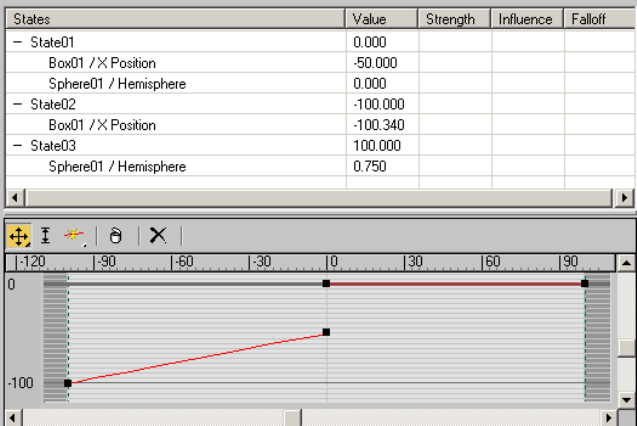The image size is (637, 426).
Task: Click the graph's vertical scroll up arrow
Action: [x=626, y=263]
